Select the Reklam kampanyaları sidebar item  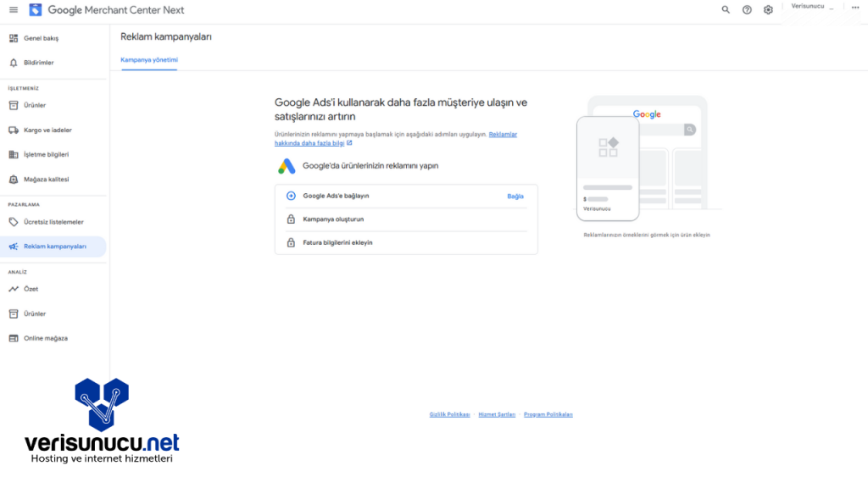coord(53,247)
